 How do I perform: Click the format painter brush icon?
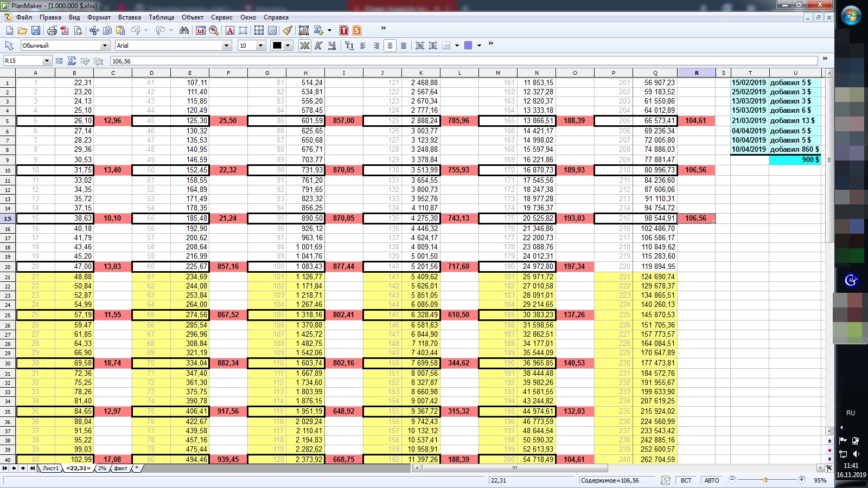coord(288,30)
